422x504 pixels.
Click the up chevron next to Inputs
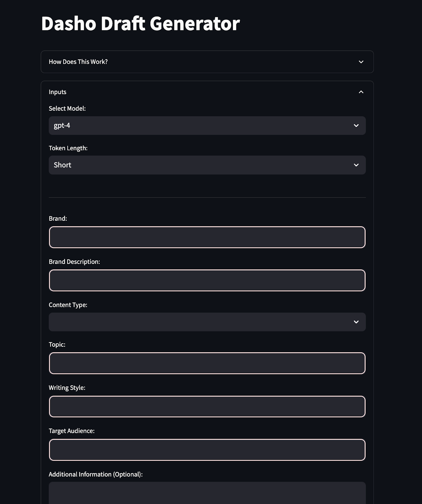(361, 92)
